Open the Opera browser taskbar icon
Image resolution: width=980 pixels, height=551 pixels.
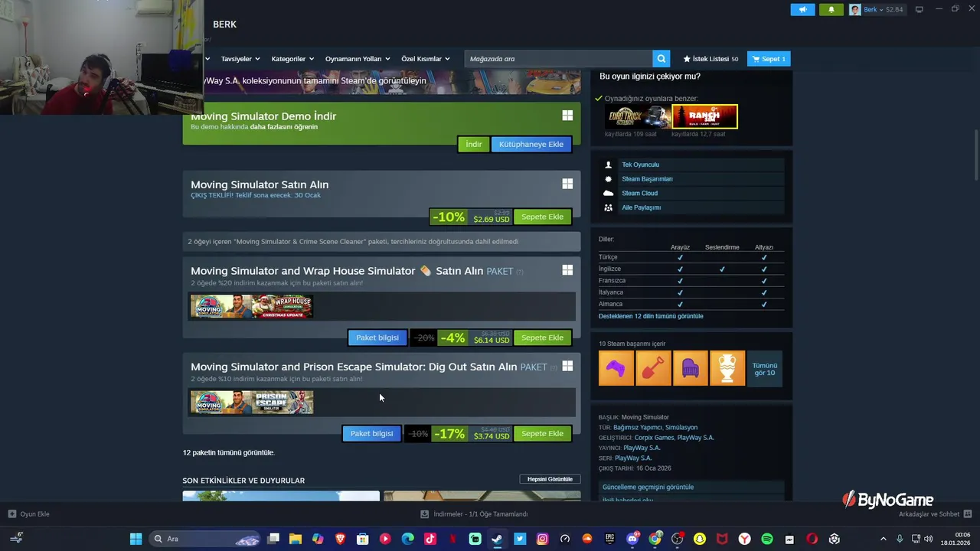click(812, 539)
